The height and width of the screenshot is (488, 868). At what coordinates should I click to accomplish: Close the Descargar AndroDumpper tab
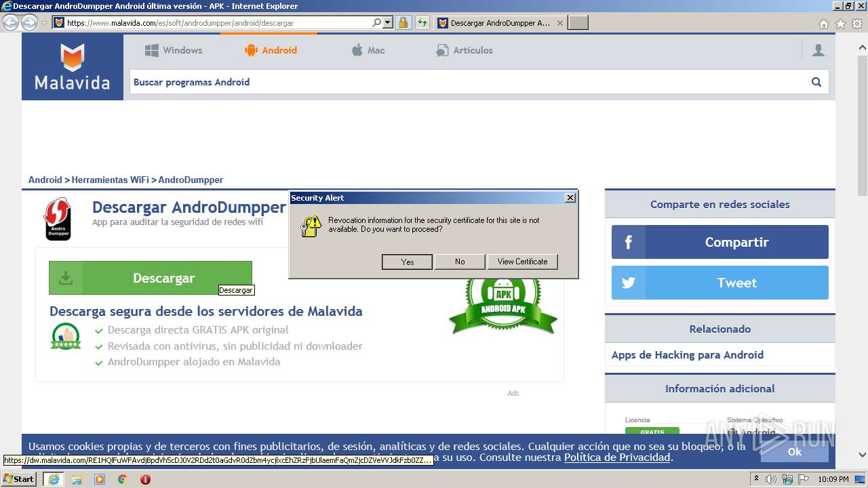tap(559, 22)
